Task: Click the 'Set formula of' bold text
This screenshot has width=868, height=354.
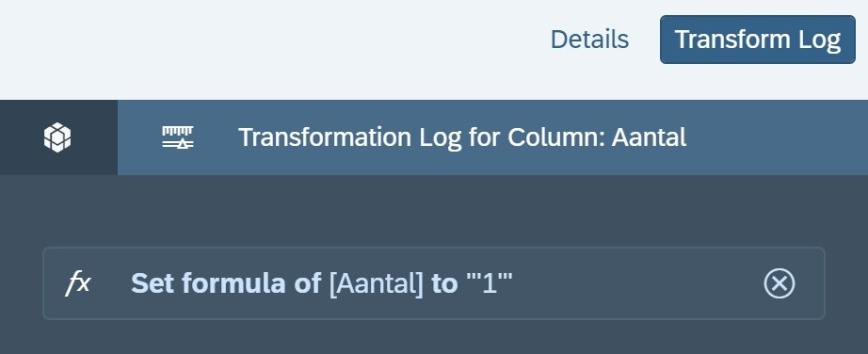Action: [226, 283]
